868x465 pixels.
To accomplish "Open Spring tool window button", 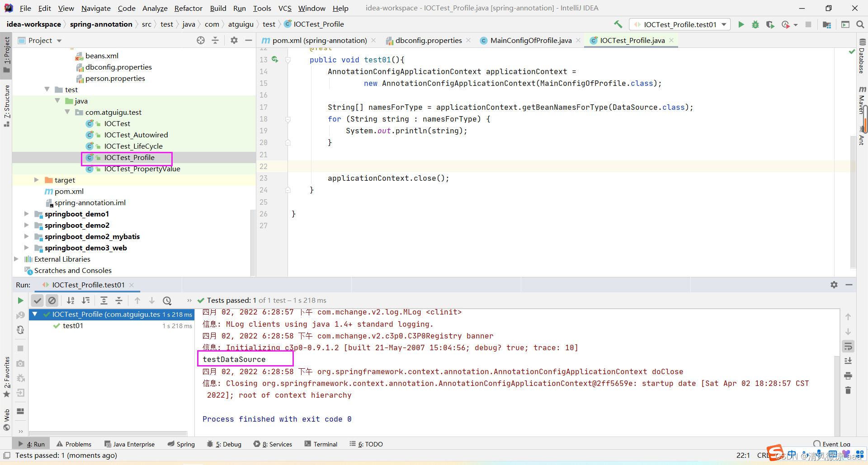I will [181, 444].
